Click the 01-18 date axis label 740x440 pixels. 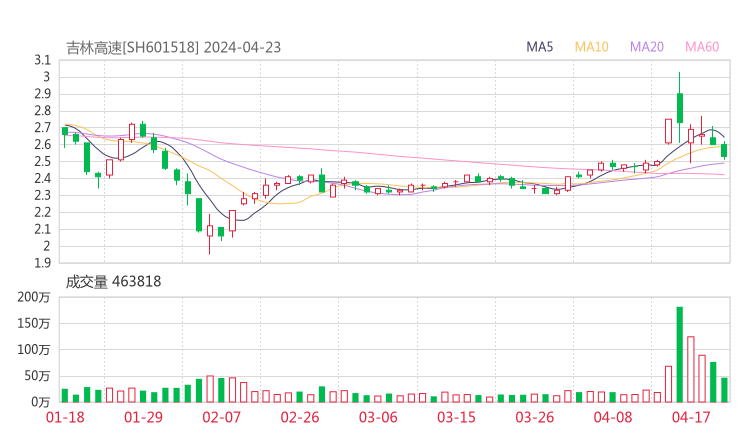[x=65, y=417]
